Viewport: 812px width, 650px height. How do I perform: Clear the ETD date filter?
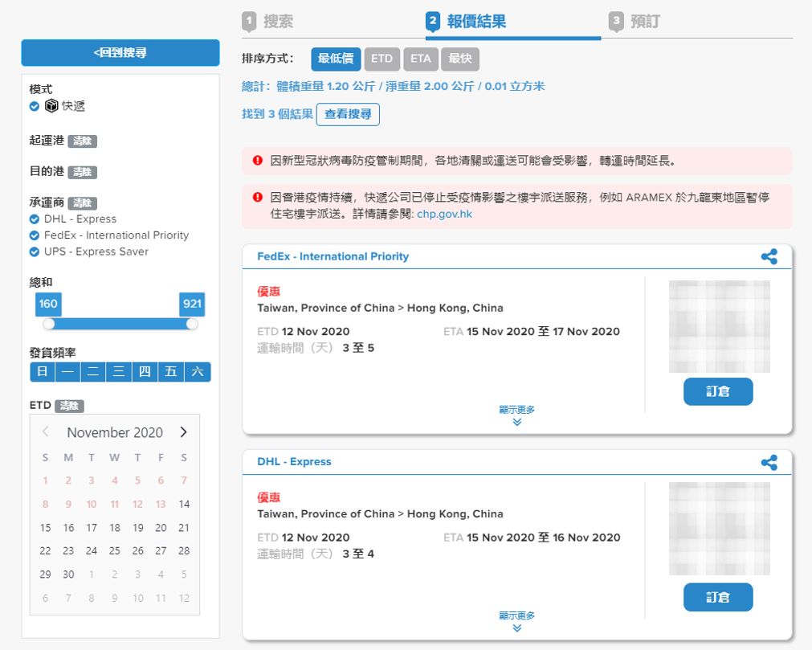pyautogui.click(x=69, y=406)
